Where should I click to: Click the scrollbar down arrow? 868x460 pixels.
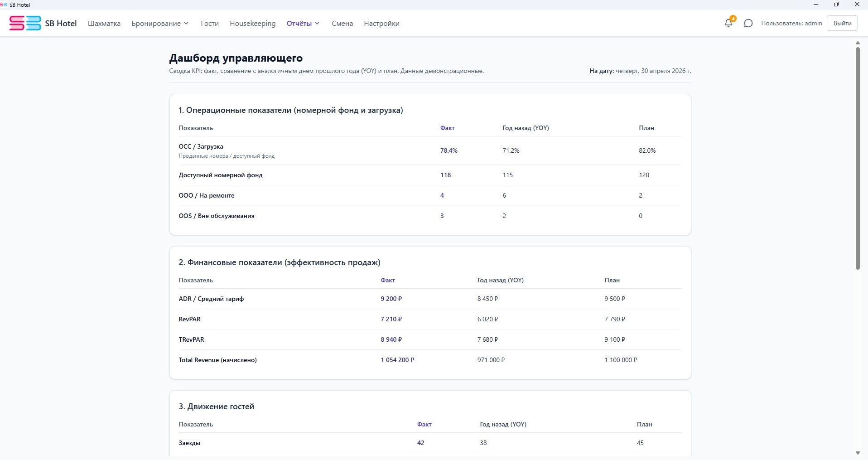pos(857,453)
